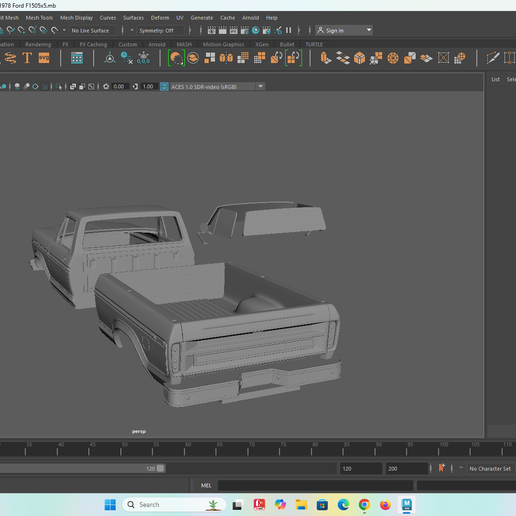Open the Mesh Tools menu
Image resolution: width=516 pixels, height=516 pixels.
point(39,18)
